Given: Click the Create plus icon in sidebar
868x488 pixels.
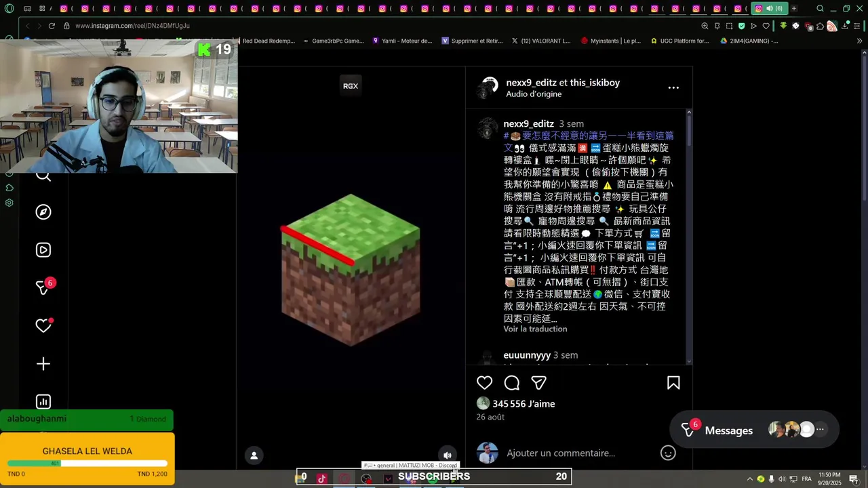Looking at the screenshot, I should point(43,364).
